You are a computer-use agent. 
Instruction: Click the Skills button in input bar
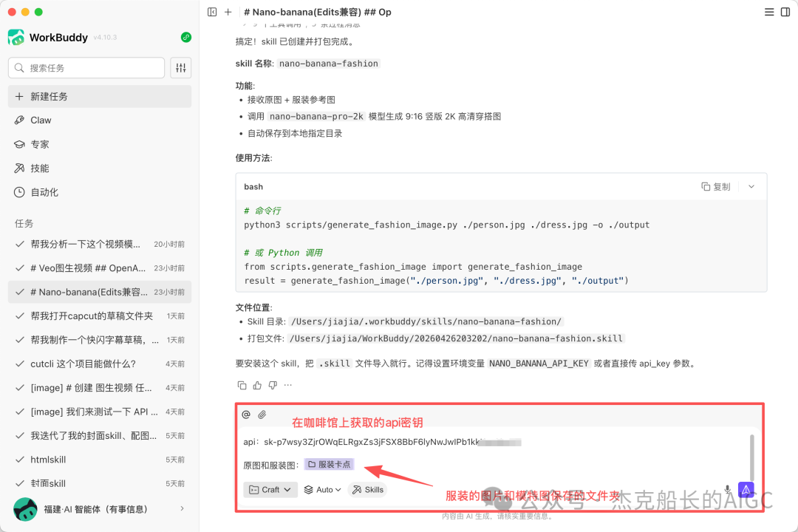[368, 490]
